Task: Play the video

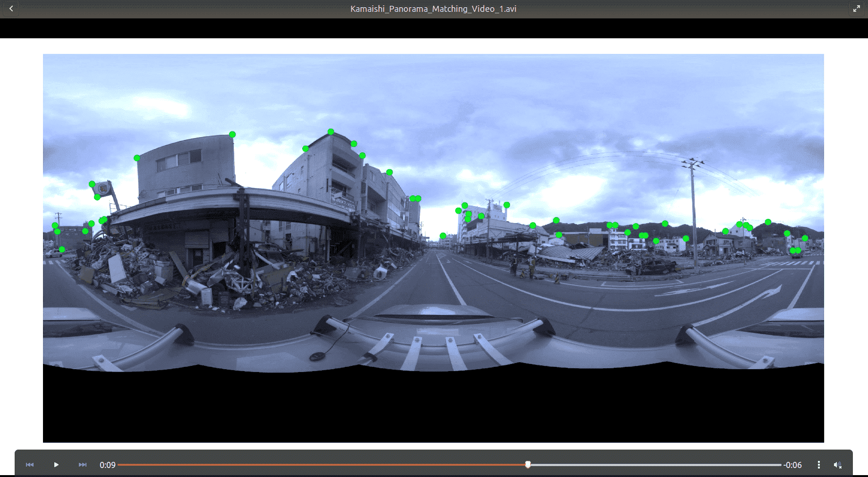Action: pyautogui.click(x=56, y=465)
